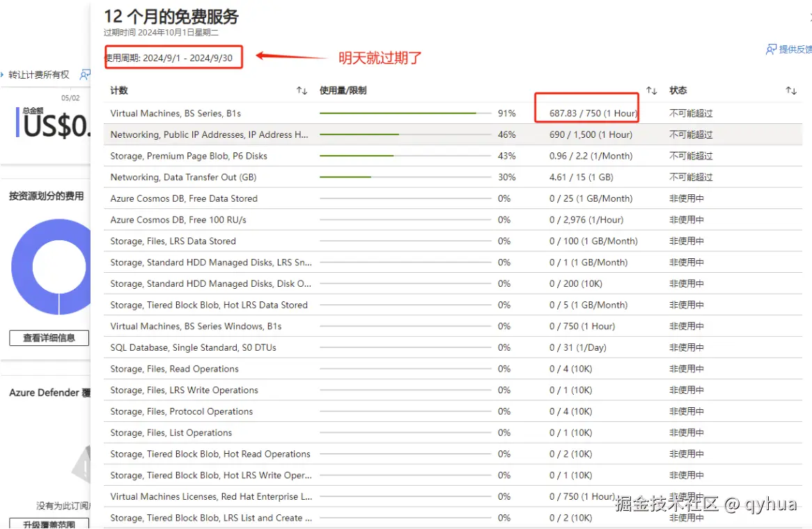Click the 687.83 / 750 (1 Hour) value
This screenshot has width=812, height=529.
tap(593, 113)
